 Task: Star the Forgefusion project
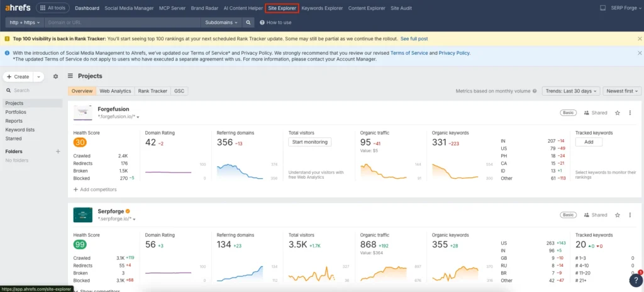tap(618, 113)
